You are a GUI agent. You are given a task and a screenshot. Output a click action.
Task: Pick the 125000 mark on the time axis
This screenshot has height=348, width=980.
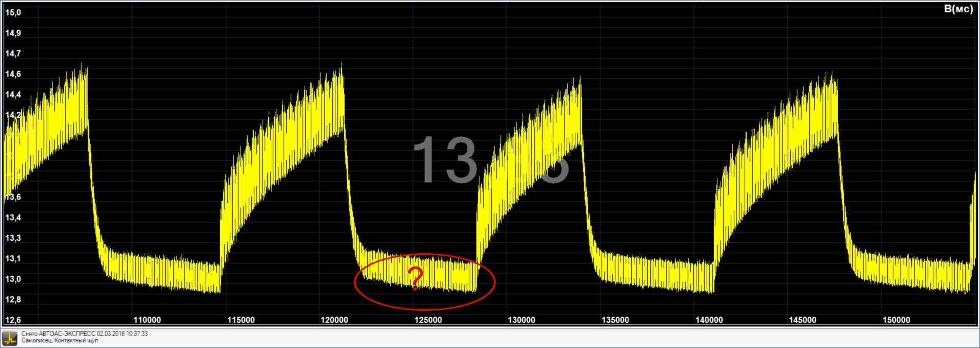428,320
